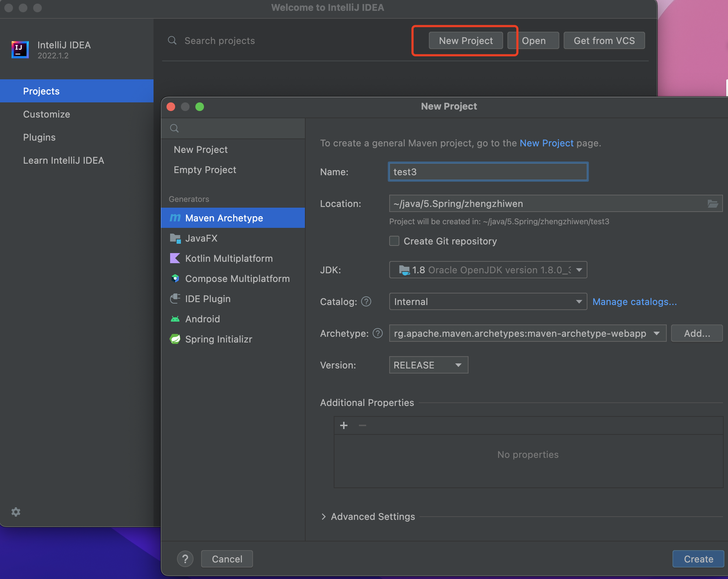Click the Spring Initializr leaf icon
Viewport: 728px width, 579px height.
pos(175,339)
